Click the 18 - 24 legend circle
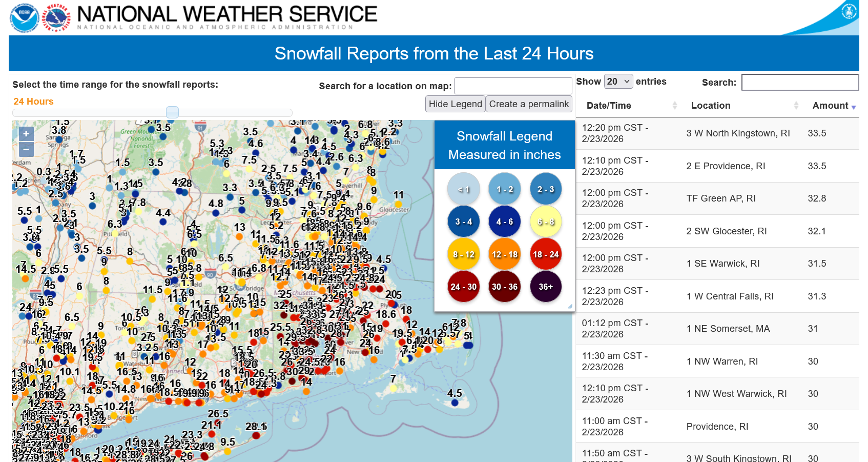Viewport: 868px width, 462px height. point(545,254)
